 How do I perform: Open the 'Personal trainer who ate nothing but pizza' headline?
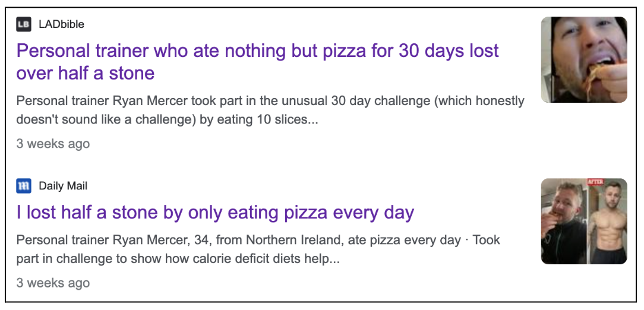point(257,51)
